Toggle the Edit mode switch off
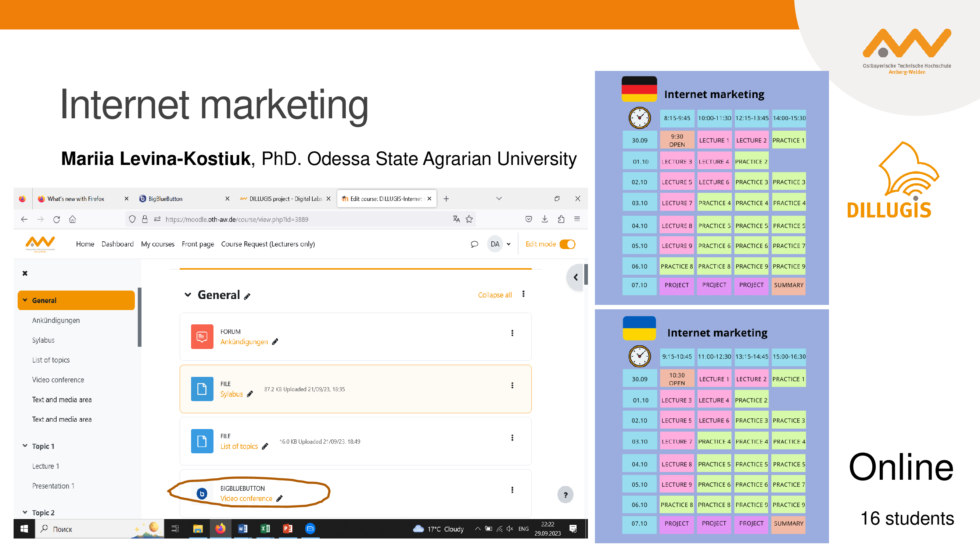The image size is (980, 551). [x=567, y=244]
